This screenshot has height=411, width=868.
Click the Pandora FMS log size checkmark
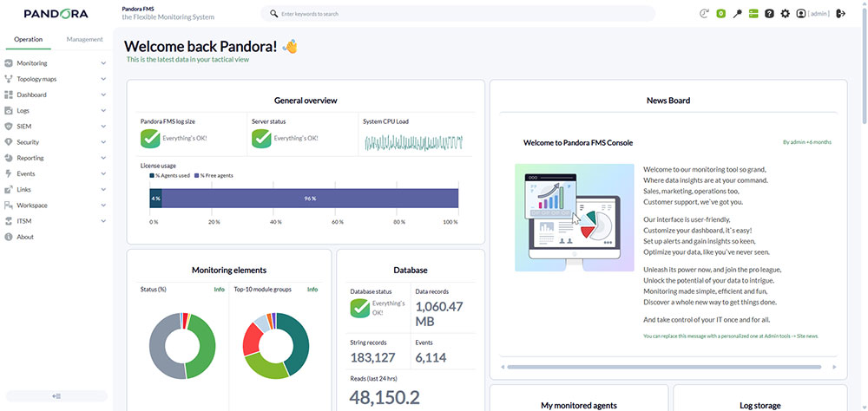150,138
